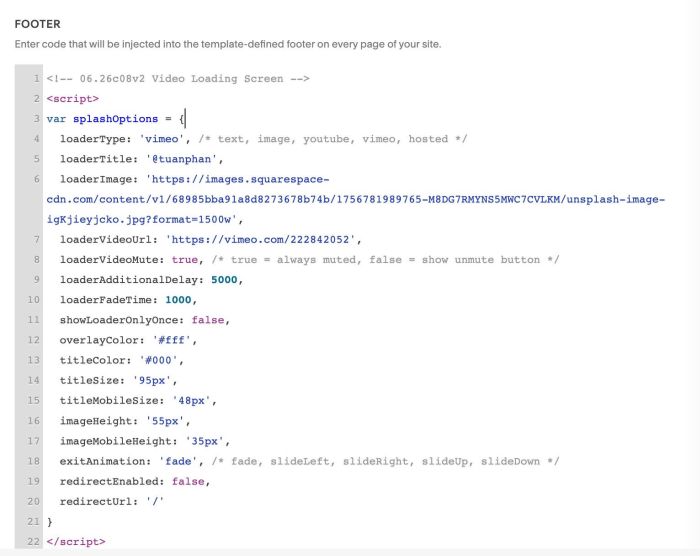700x556 pixels.
Task: Click line number 1 in the gutter
Action: (36, 79)
